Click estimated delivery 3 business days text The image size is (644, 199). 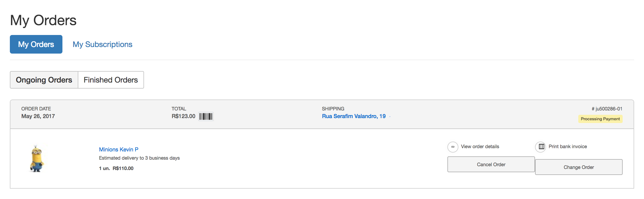click(139, 158)
